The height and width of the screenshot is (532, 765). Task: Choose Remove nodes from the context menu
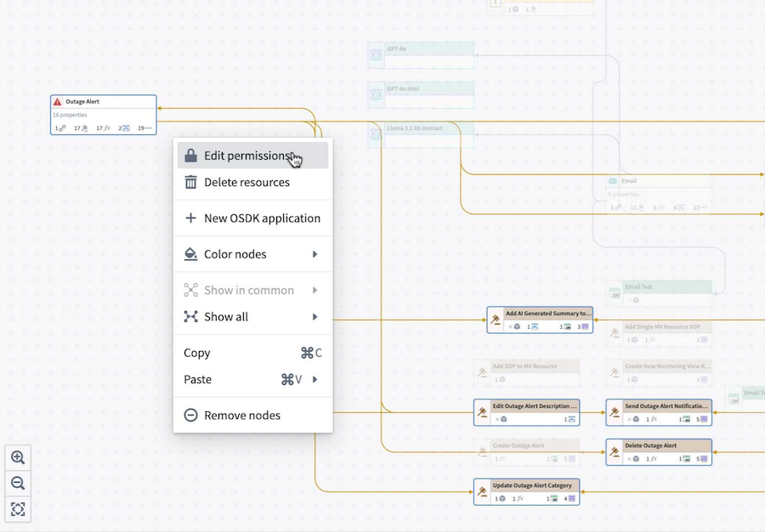point(244,415)
